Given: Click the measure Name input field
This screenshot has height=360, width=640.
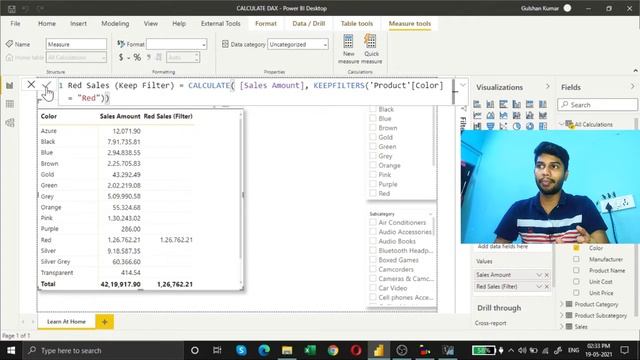Looking at the screenshot, I should [76, 44].
